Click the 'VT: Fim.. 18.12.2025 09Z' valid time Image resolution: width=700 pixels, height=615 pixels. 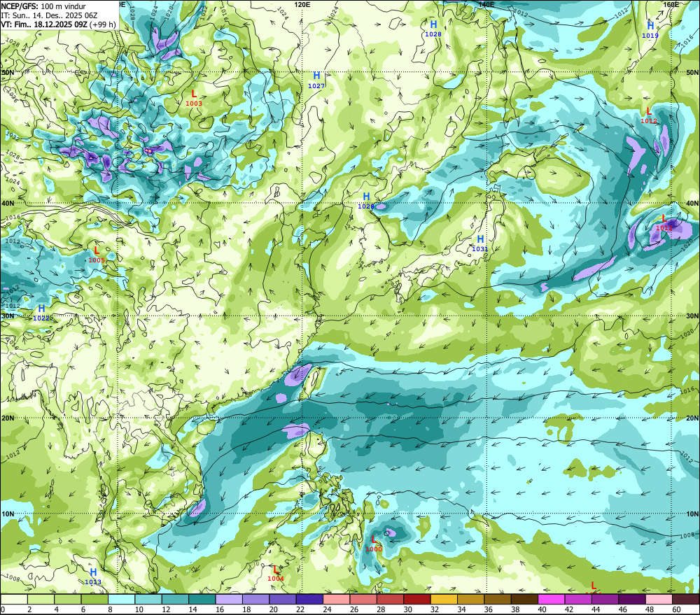[x=43, y=24]
